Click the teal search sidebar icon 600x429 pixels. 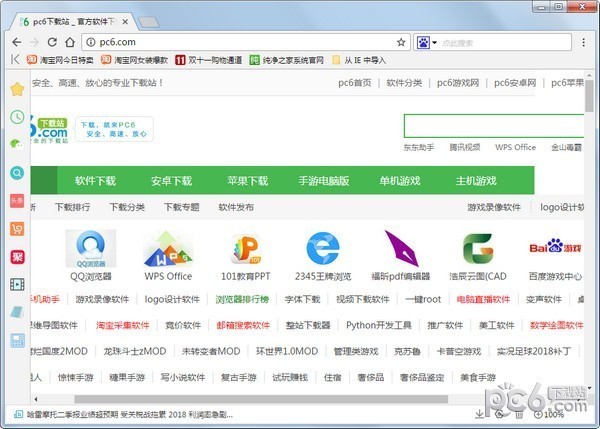point(17,173)
